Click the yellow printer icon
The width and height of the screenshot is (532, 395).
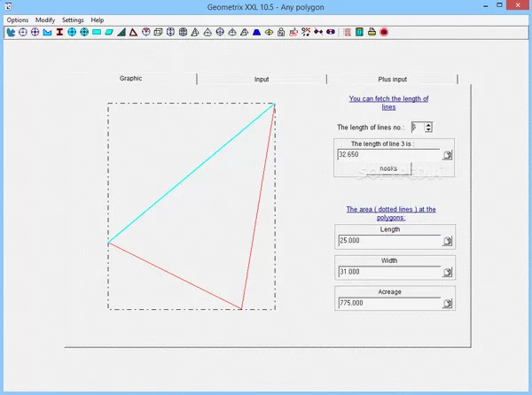coord(372,32)
